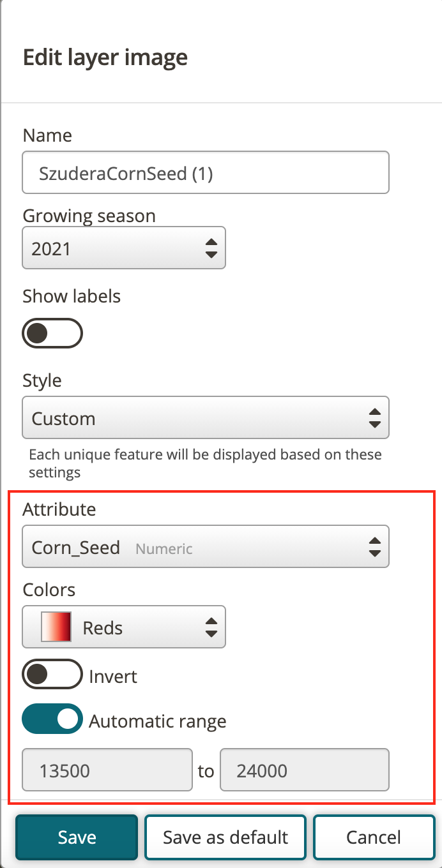The height and width of the screenshot is (868, 442).
Task: Click the Save button
Action: [77, 837]
